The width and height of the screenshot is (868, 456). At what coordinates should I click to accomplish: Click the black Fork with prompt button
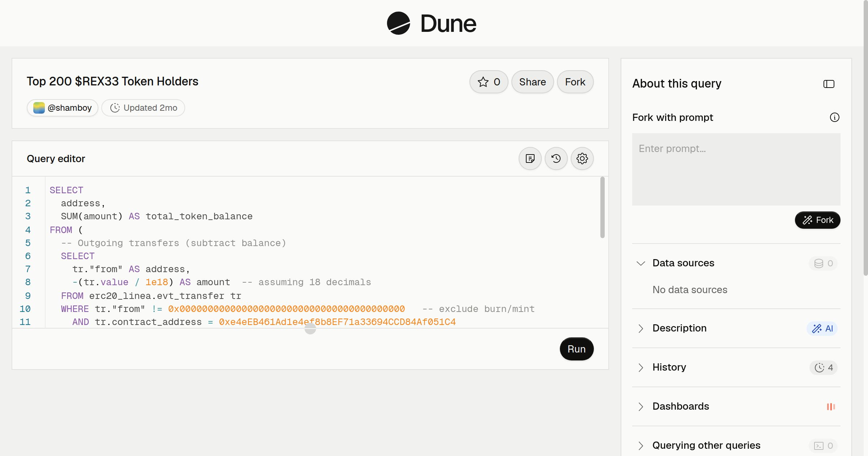click(x=818, y=220)
